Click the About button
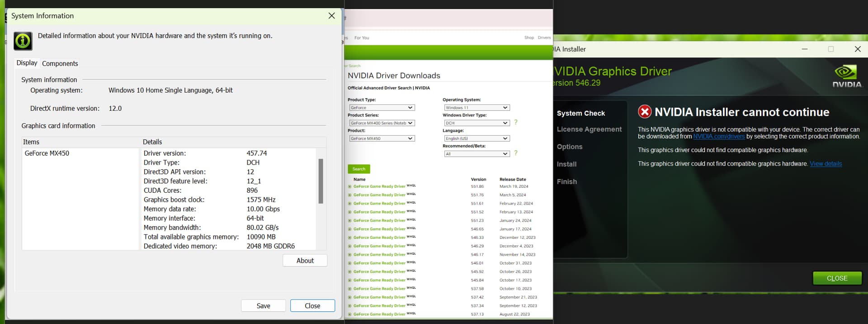This screenshot has height=324, width=868. coord(305,261)
